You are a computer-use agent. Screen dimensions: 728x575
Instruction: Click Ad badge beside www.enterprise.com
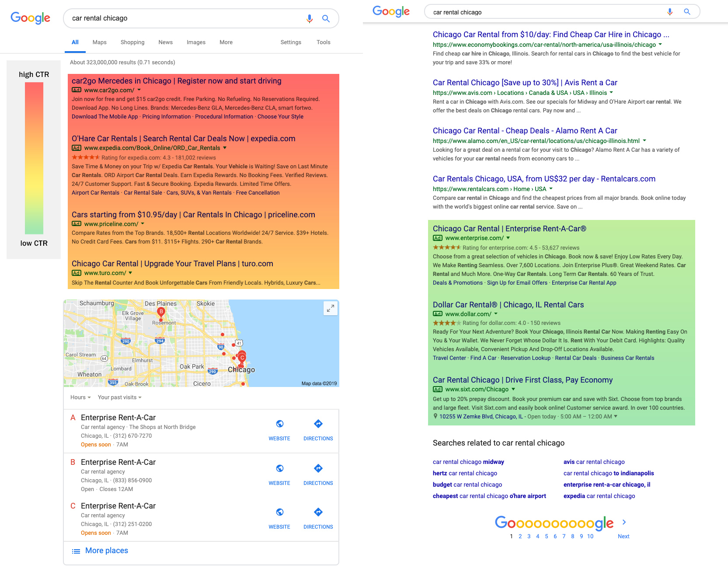click(438, 238)
